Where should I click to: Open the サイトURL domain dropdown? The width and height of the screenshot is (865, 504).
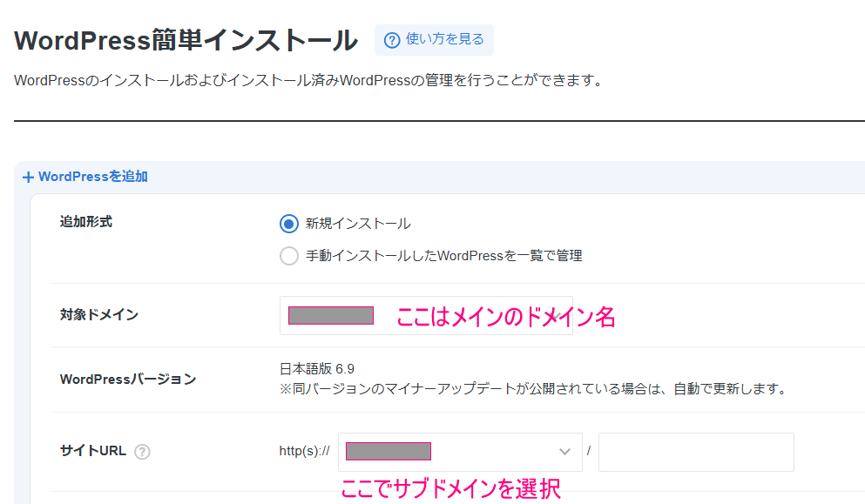pos(459,452)
